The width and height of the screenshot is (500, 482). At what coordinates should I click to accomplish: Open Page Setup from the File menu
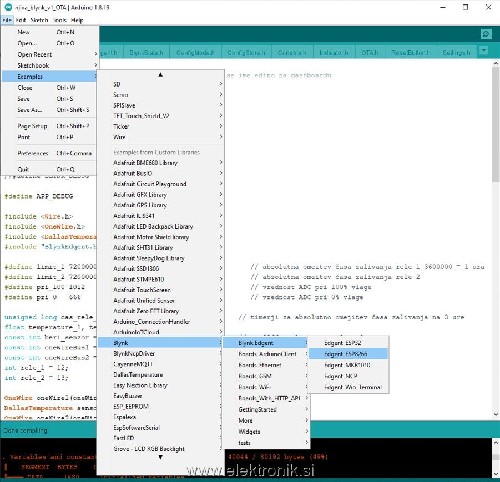coord(49,126)
